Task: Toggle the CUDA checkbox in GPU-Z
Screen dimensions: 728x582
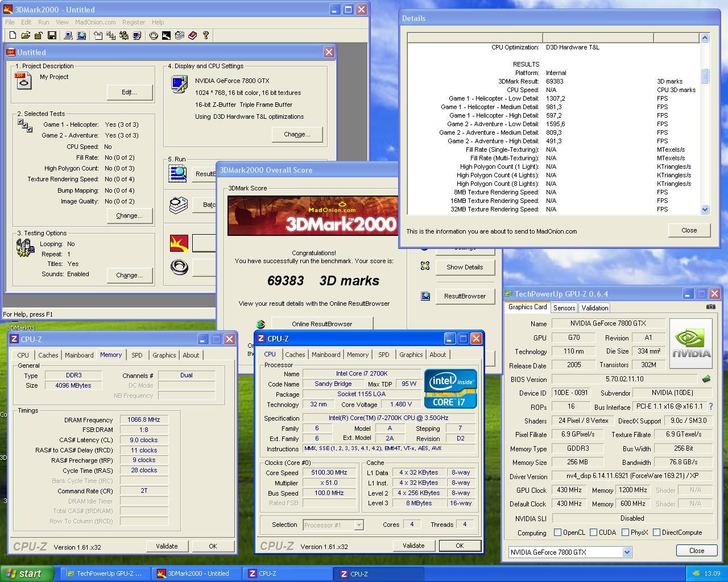Action: pos(594,533)
